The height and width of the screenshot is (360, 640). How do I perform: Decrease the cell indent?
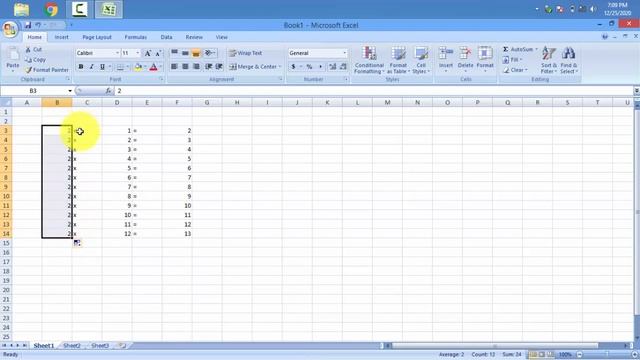tap(209, 67)
